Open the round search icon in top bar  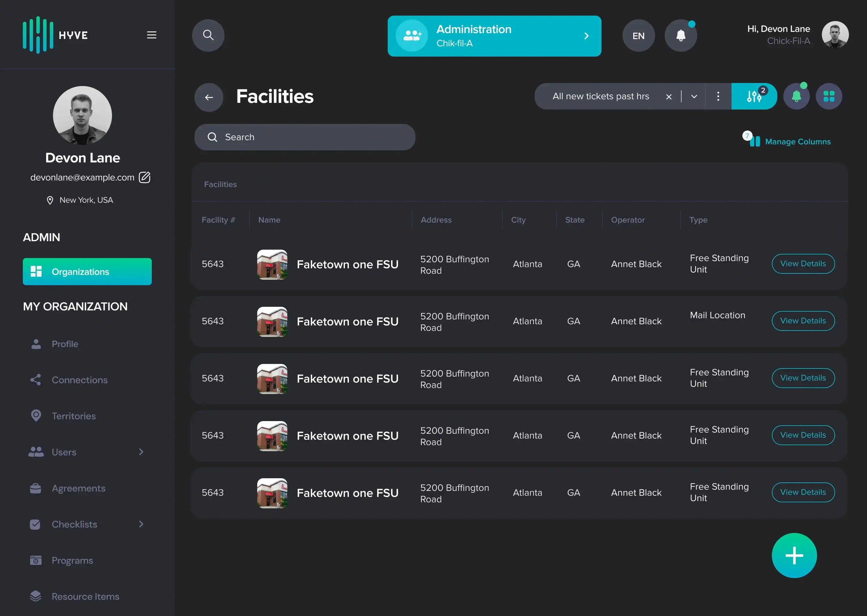tap(208, 35)
